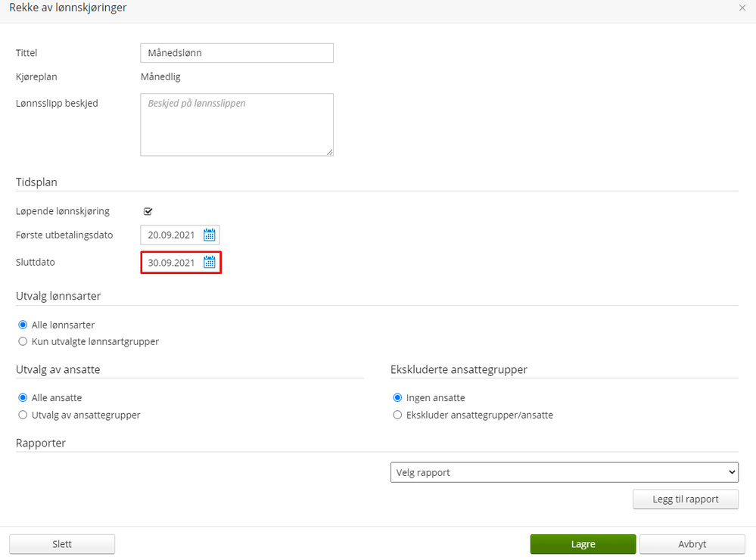This screenshot has height=560, width=756.
Task: Open calendar picker for Sluttdato
Action: (210, 262)
